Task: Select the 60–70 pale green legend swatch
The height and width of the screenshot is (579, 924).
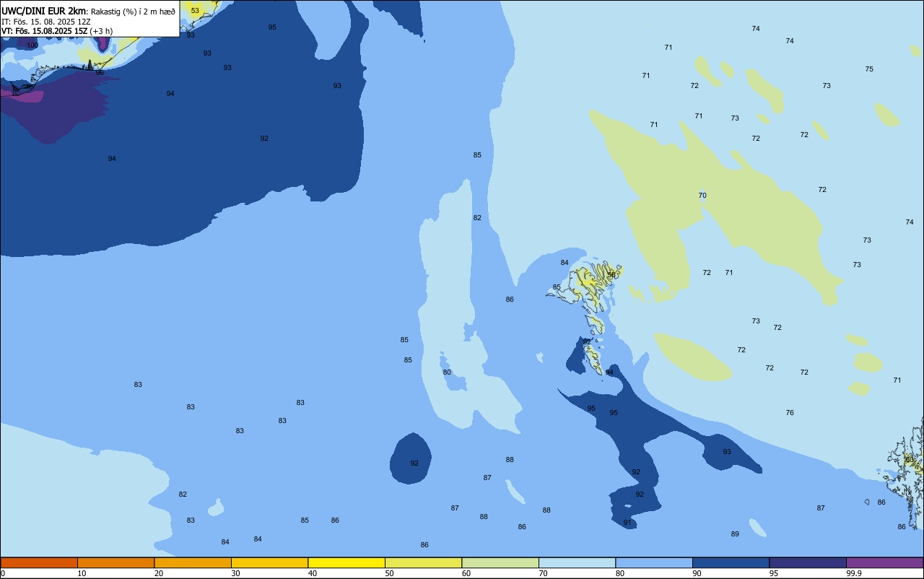Action: coord(500,562)
